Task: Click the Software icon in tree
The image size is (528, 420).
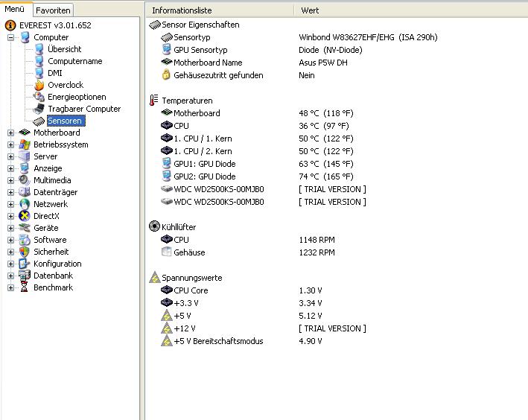Action: pyautogui.click(x=25, y=240)
